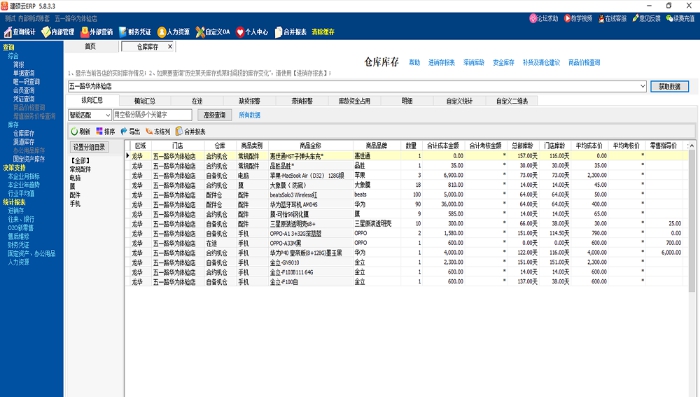Viewport: 700px width, 397px height.
Task: Click the 商品全称 column header
Action: click(310, 146)
